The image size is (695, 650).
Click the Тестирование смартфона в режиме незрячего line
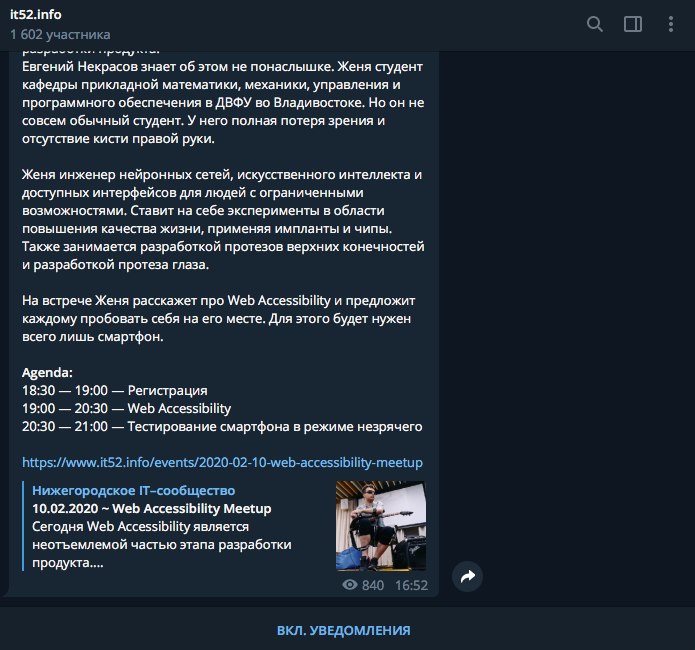point(275,427)
